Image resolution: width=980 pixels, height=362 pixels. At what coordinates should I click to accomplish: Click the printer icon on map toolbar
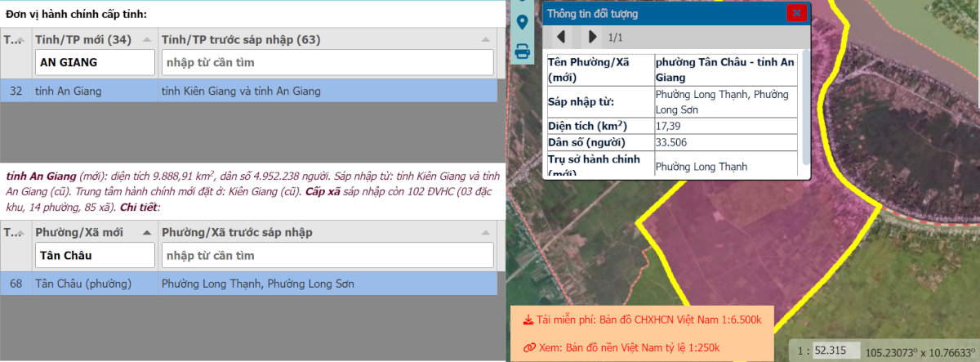click(x=522, y=51)
